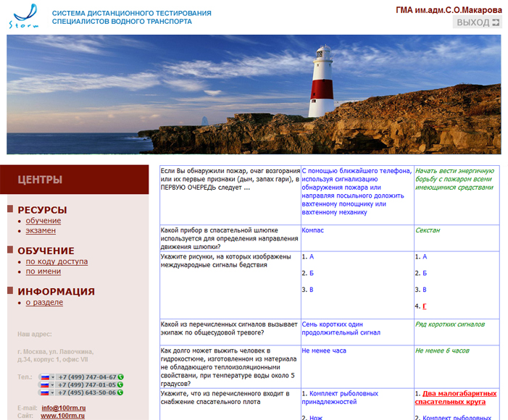Click the answer 'Секстан'

(428, 230)
